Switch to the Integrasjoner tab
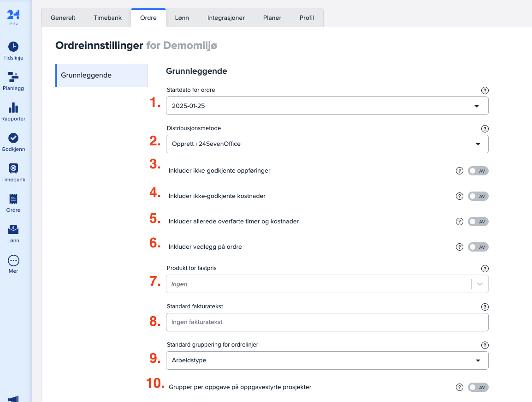Viewport: 532px width, 402px height. point(226,18)
